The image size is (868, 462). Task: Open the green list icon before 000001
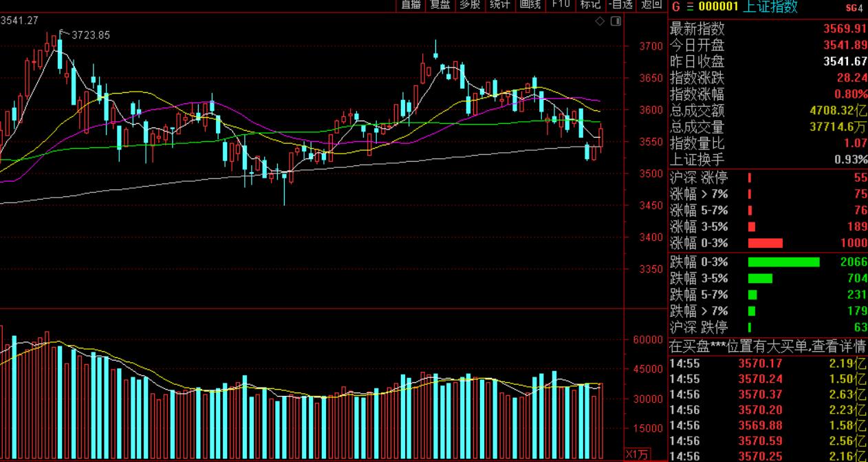688,8
